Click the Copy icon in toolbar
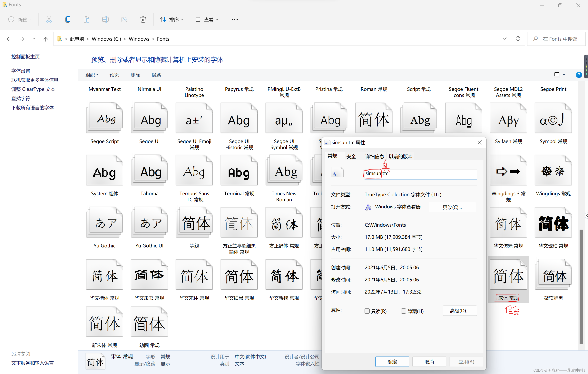 coord(68,20)
